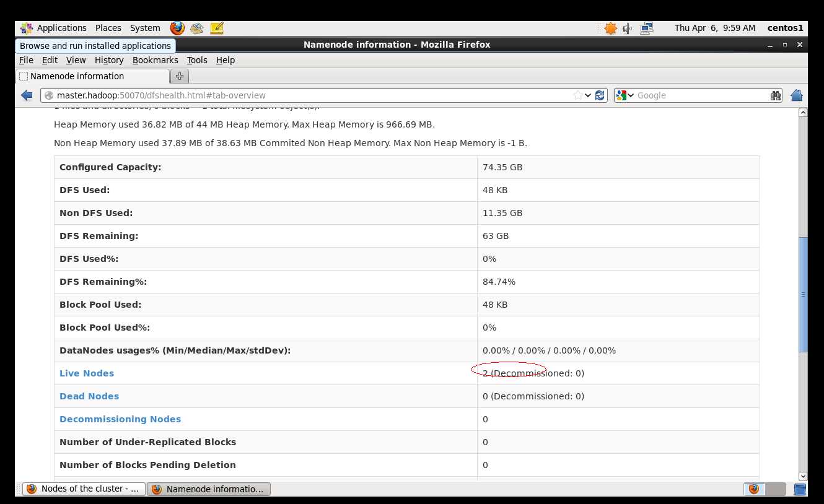Image resolution: width=824 pixels, height=504 pixels.
Task: Click the page vertical scrollbar thumb
Action: click(803, 294)
